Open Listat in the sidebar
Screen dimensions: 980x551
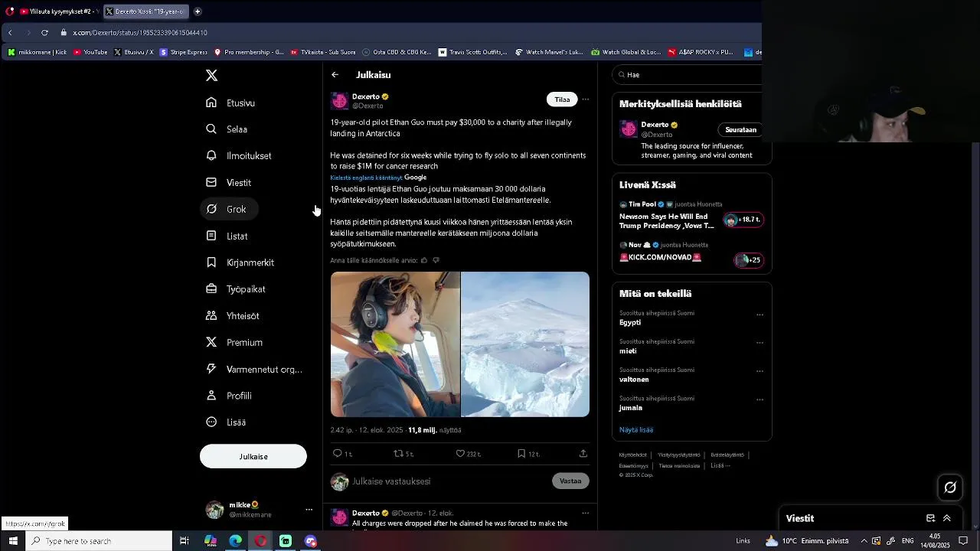(227, 236)
